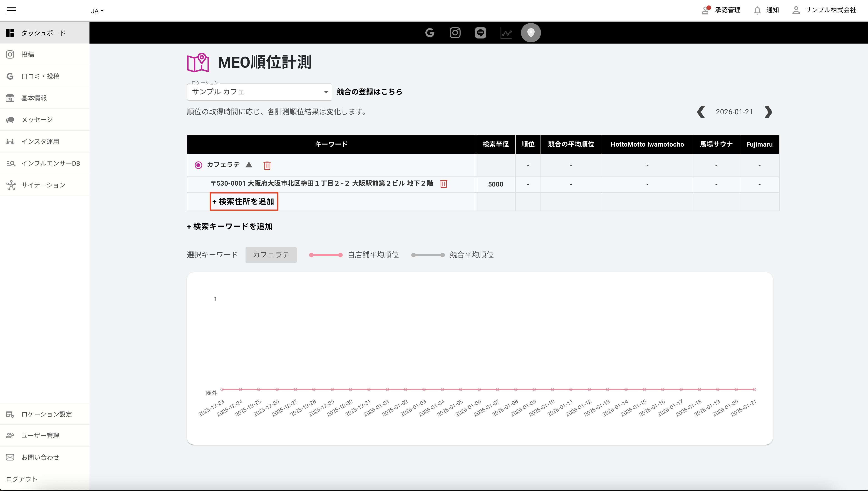Click the ユーザー管理 people icon
The width and height of the screenshot is (868, 491).
[10, 436]
